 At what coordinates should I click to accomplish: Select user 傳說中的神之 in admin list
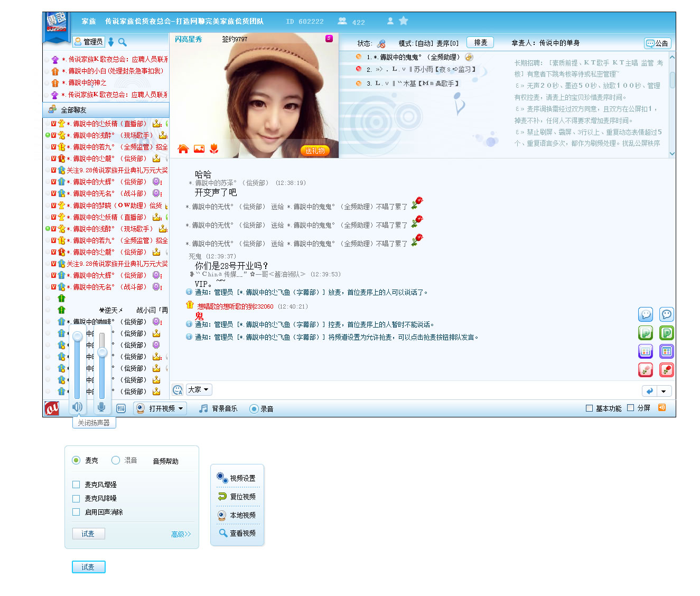pyautogui.click(x=106, y=82)
